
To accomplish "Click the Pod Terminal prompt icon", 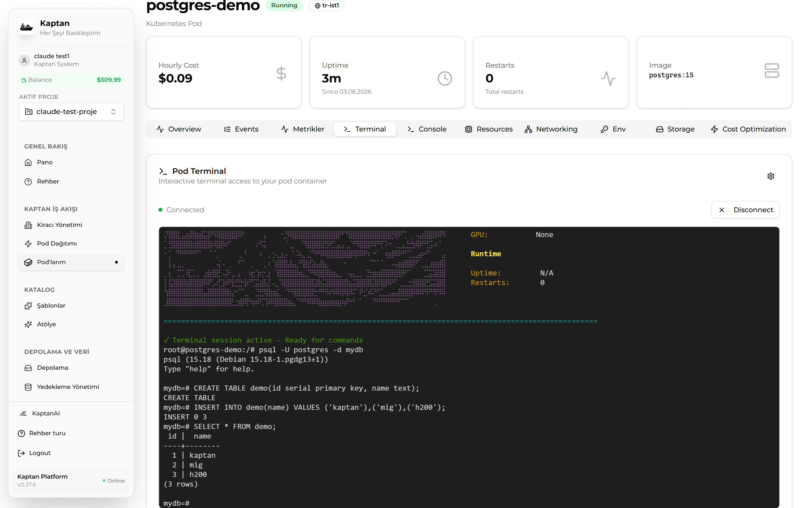I will [163, 171].
